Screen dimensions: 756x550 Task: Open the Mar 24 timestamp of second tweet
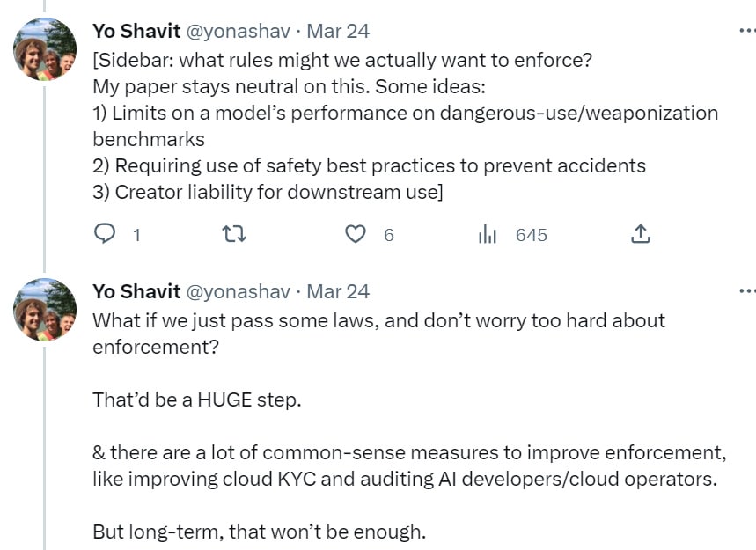338,291
